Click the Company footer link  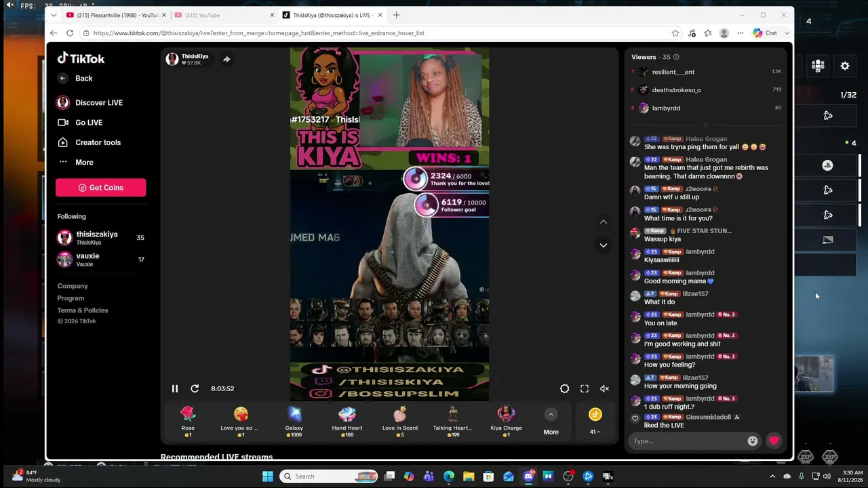(73, 286)
